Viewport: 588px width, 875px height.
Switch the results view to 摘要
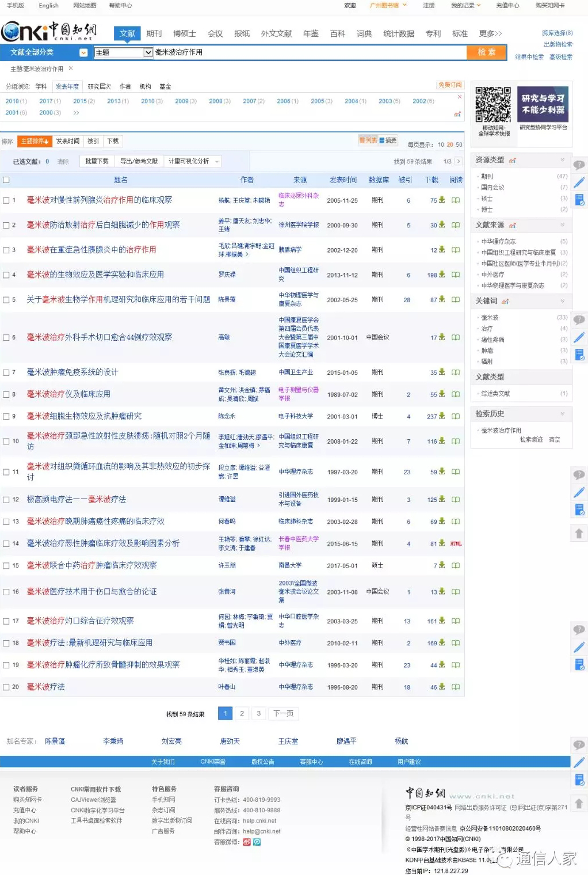(388, 140)
